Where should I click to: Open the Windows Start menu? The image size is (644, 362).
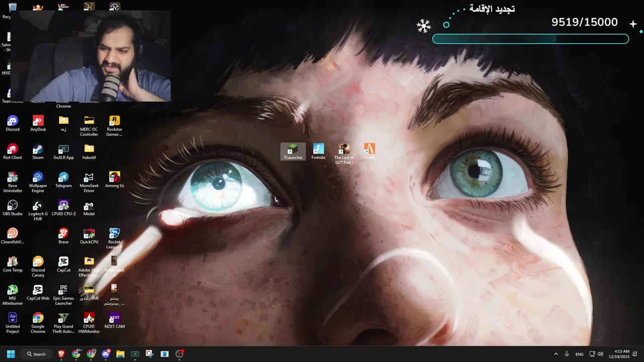(11, 354)
